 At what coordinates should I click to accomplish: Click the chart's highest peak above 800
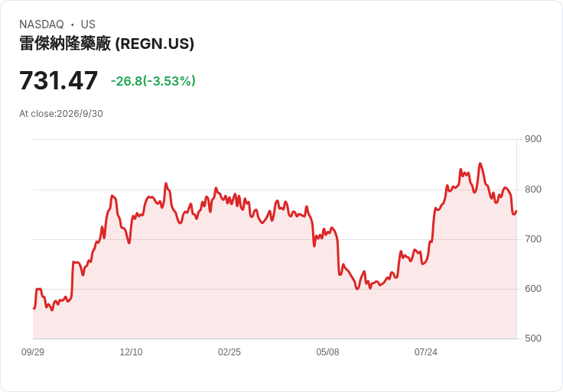pos(480,164)
